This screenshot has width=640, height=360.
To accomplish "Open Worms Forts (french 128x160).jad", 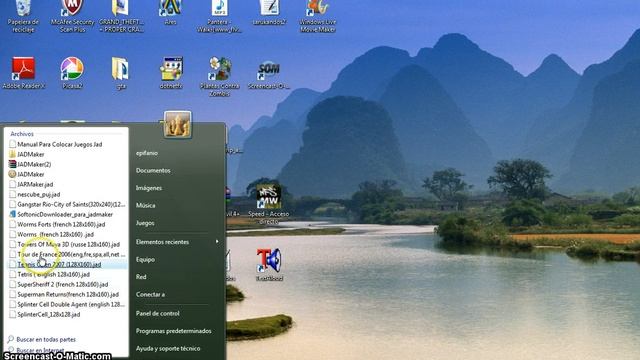I will click(x=61, y=224).
